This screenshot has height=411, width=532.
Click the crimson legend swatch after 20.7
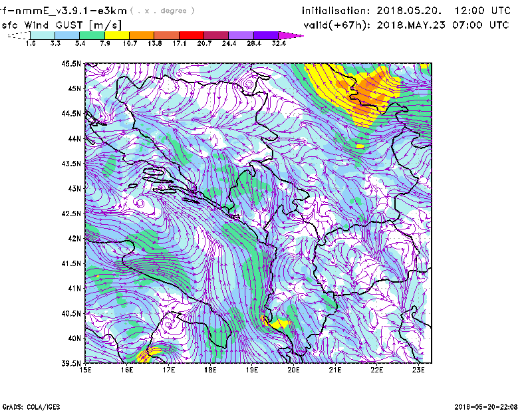pyautogui.click(x=216, y=35)
